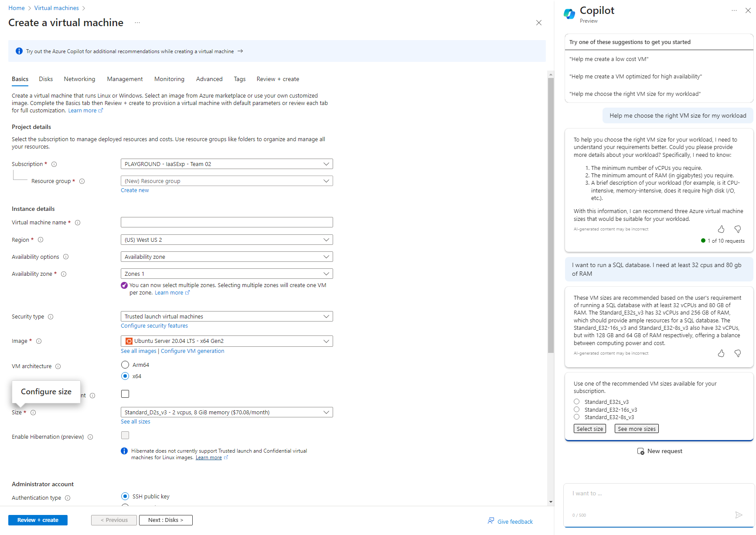The height and width of the screenshot is (535, 756).
Task: Click the Subscription info icon
Action: [54, 164]
